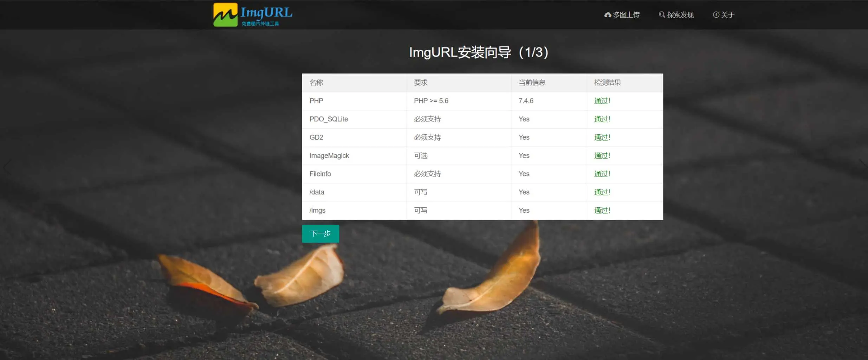Screen dimensions: 868x360
Task: Open the 探索发现 menu item
Action: click(x=680, y=15)
